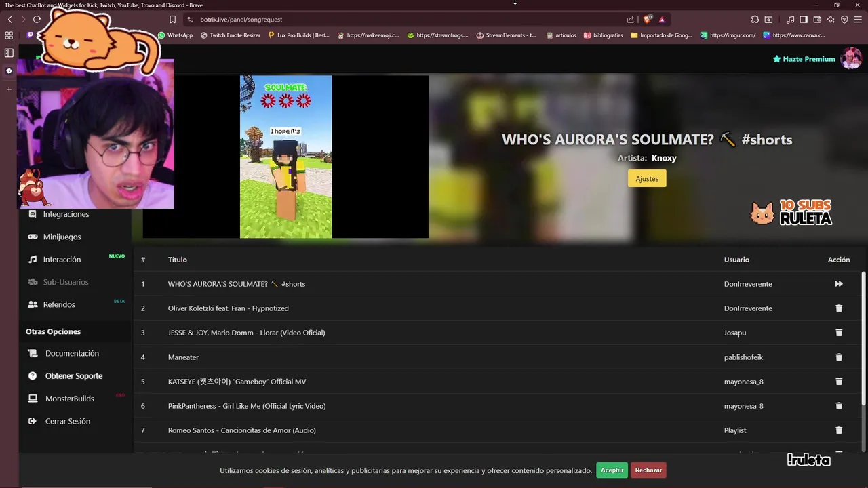Click the Usuario column header

coord(736,260)
